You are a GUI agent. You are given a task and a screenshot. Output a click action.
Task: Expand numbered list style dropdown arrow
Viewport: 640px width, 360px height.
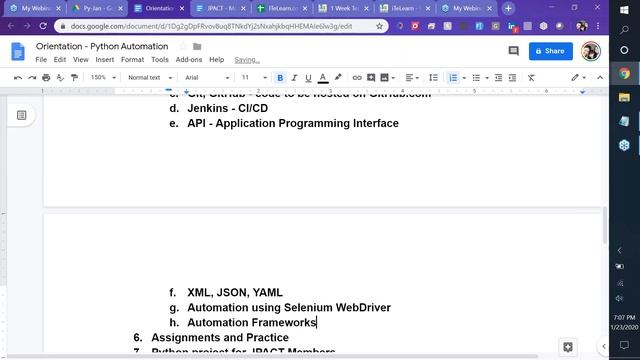click(x=464, y=78)
